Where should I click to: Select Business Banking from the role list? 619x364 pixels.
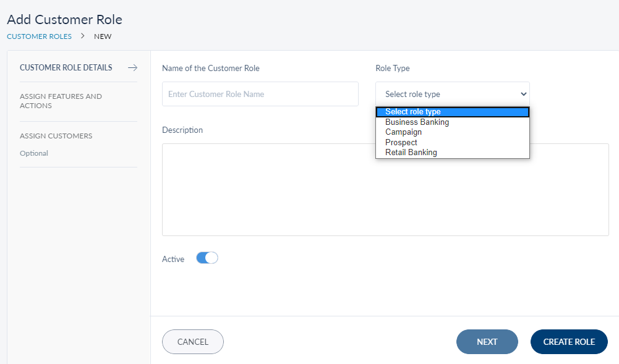point(417,122)
